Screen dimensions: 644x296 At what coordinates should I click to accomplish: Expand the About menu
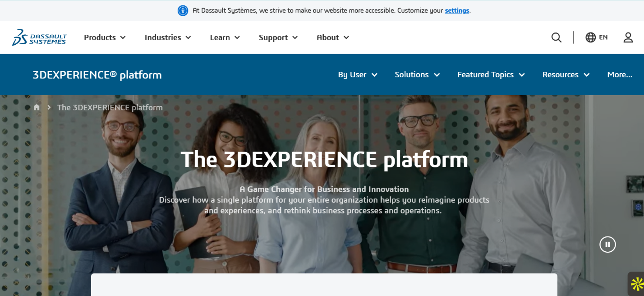pyautogui.click(x=333, y=37)
